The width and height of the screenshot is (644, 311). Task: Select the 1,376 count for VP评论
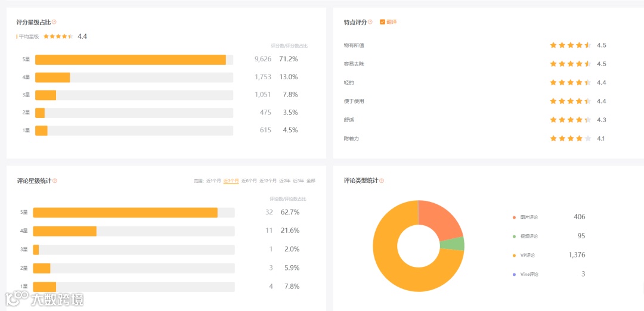point(577,255)
